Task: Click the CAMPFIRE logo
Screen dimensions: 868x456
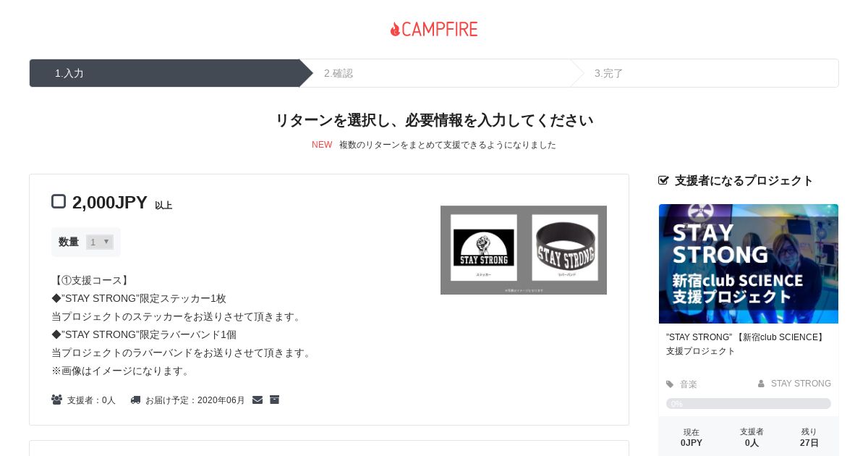Action: click(434, 29)
